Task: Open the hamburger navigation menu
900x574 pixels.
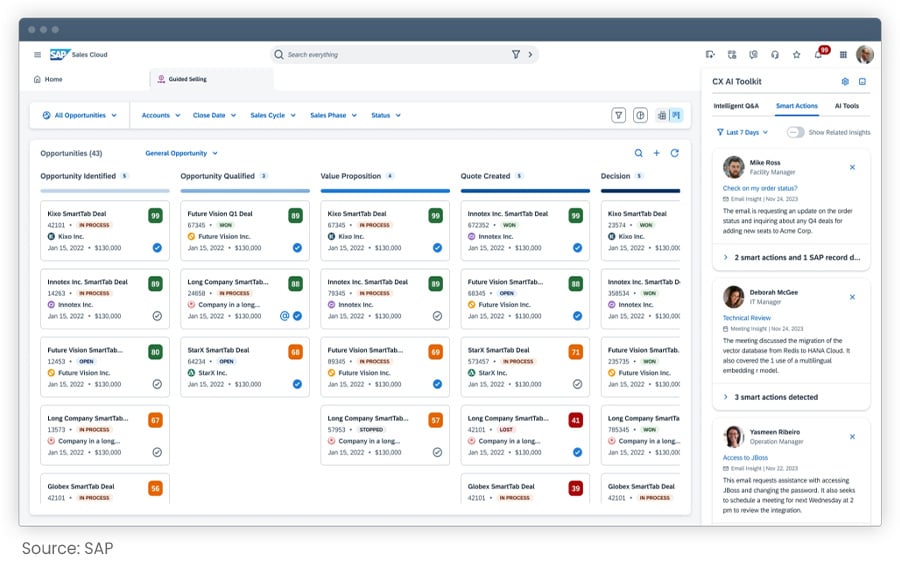Action: [37, 55]
